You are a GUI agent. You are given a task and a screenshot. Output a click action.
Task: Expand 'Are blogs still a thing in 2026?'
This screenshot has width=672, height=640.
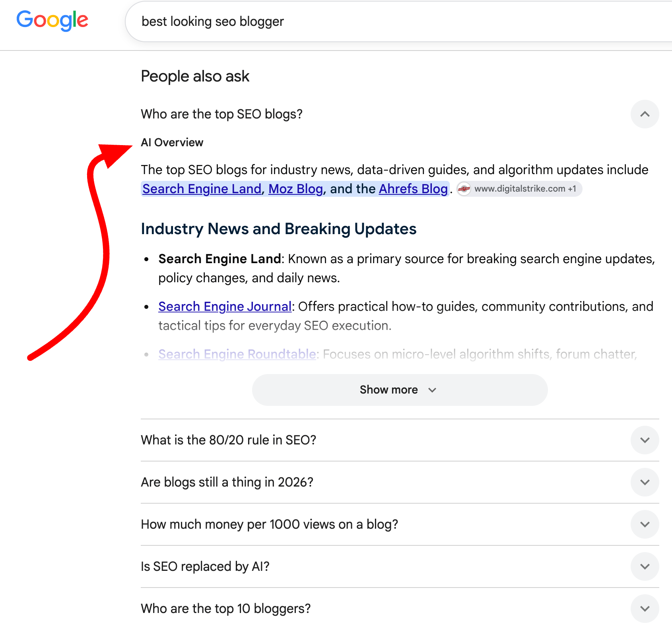(400, 482)
